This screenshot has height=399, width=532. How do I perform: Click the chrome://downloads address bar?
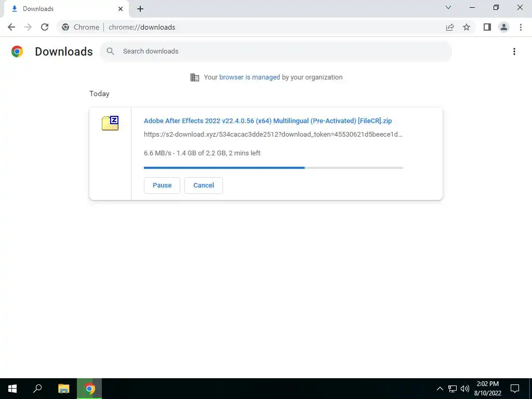tap(251, 27)
